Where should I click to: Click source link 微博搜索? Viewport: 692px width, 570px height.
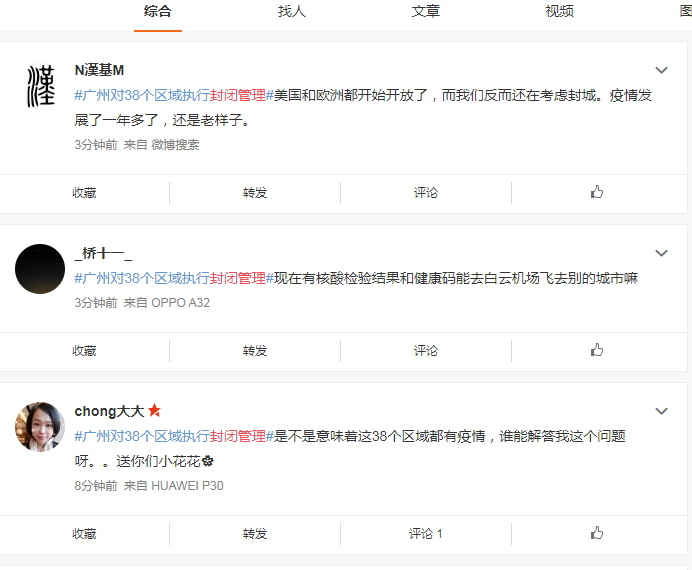point(175,145)
